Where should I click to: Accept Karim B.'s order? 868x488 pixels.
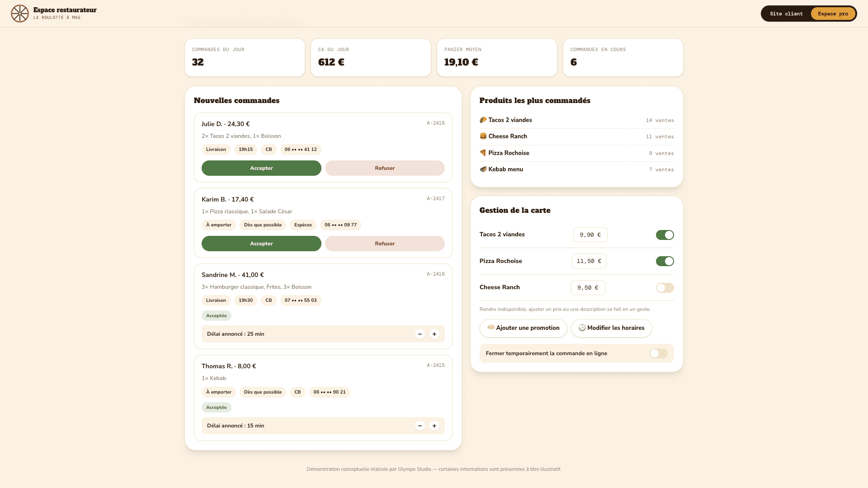click(x=261, y=244)
